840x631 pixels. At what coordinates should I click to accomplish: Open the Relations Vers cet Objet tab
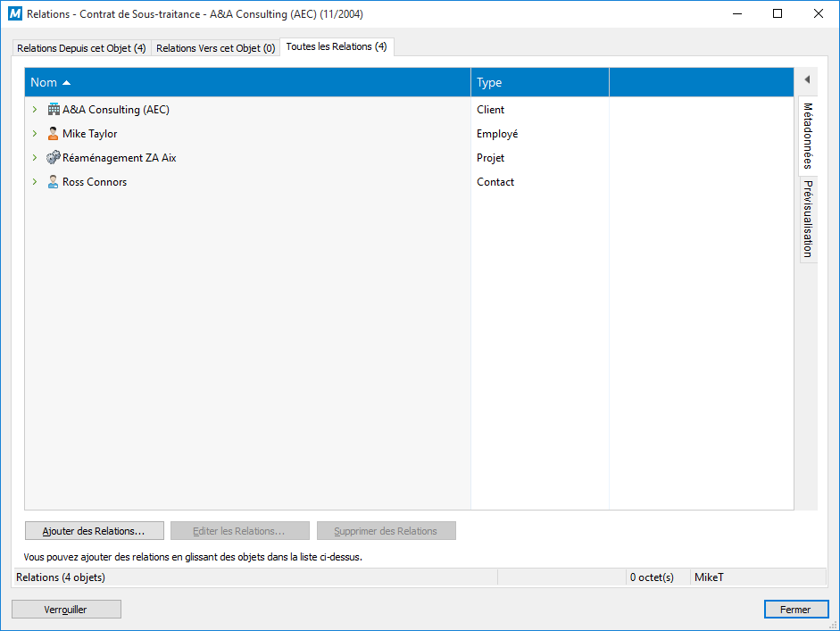pyautogui.click(x=215, y=48)
